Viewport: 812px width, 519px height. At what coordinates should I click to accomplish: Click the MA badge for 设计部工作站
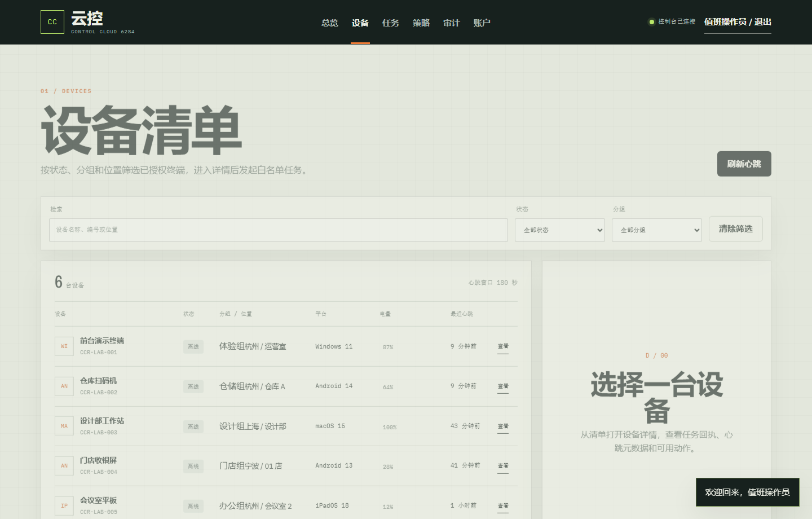click(64, 426)
